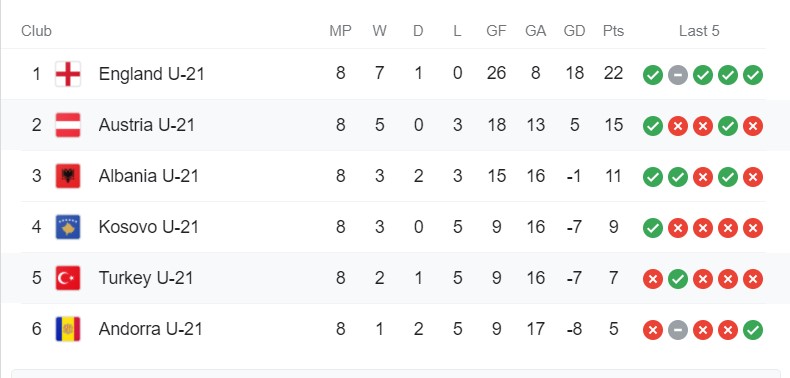This screenshot has width=790, height=378.
Task: Select the Kosovo U-21 team name
Action: pos(149,227)
